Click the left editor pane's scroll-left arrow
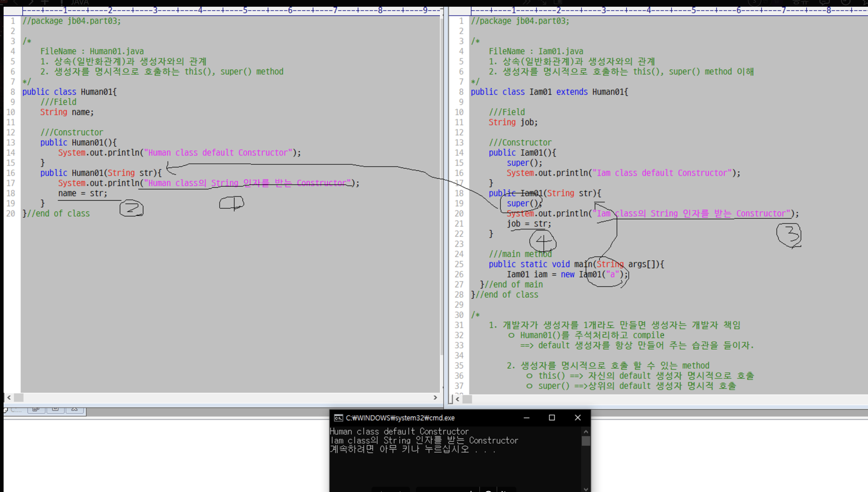The height and width of the screenshot is (492, 868). (x=9, y=398)
